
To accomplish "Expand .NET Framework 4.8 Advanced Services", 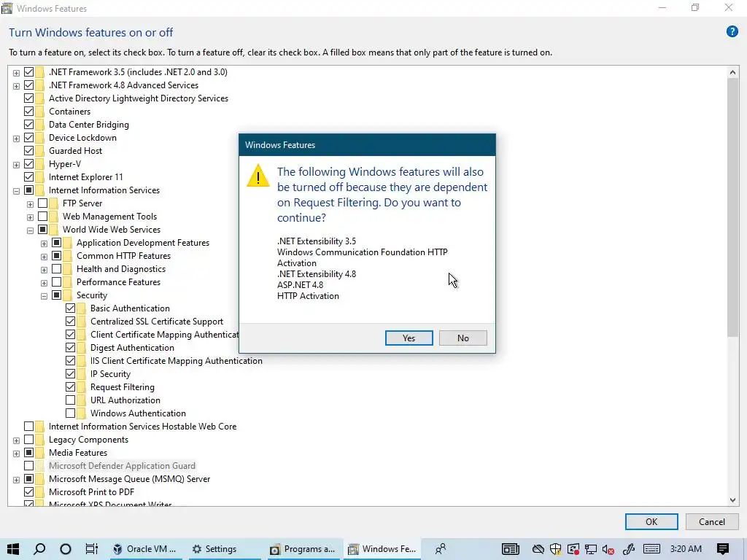I will click(16, 86).
